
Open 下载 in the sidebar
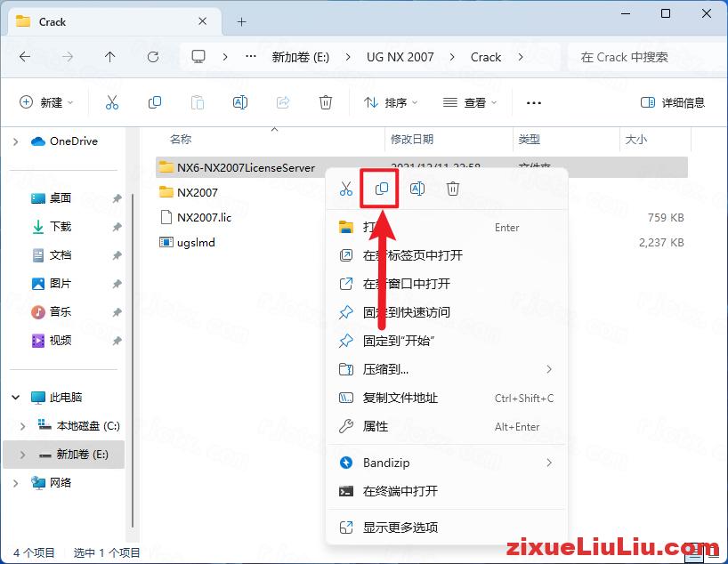[51, 227]
